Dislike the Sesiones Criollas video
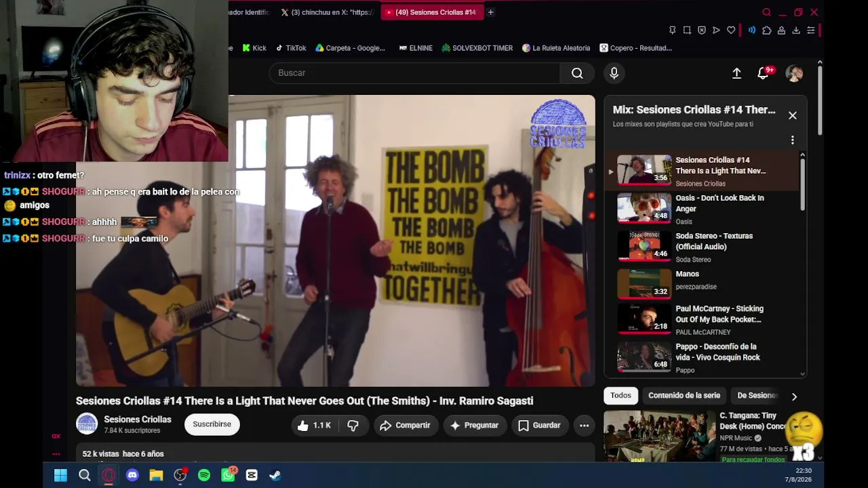Viewport: 868px width, 488px height. click(x=353, y=425)
